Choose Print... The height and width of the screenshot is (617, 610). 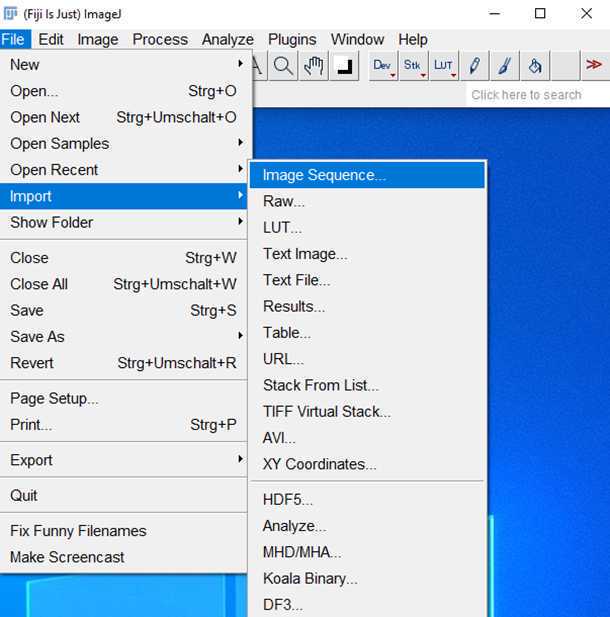(124, 425)
